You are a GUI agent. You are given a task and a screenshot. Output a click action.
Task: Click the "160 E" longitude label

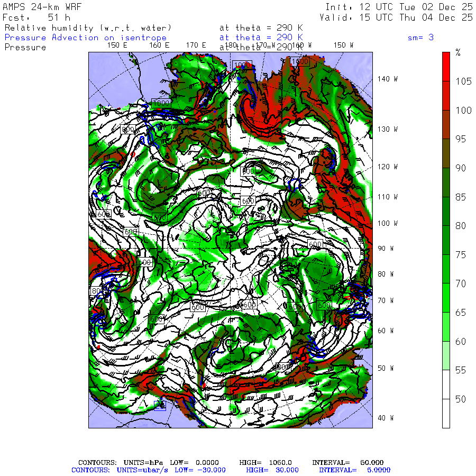pyautogui.click(x=159, y=45)
